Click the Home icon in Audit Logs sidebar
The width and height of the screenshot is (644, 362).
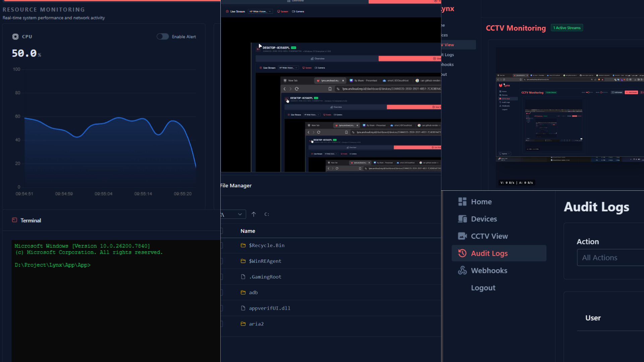pos(462,201)
